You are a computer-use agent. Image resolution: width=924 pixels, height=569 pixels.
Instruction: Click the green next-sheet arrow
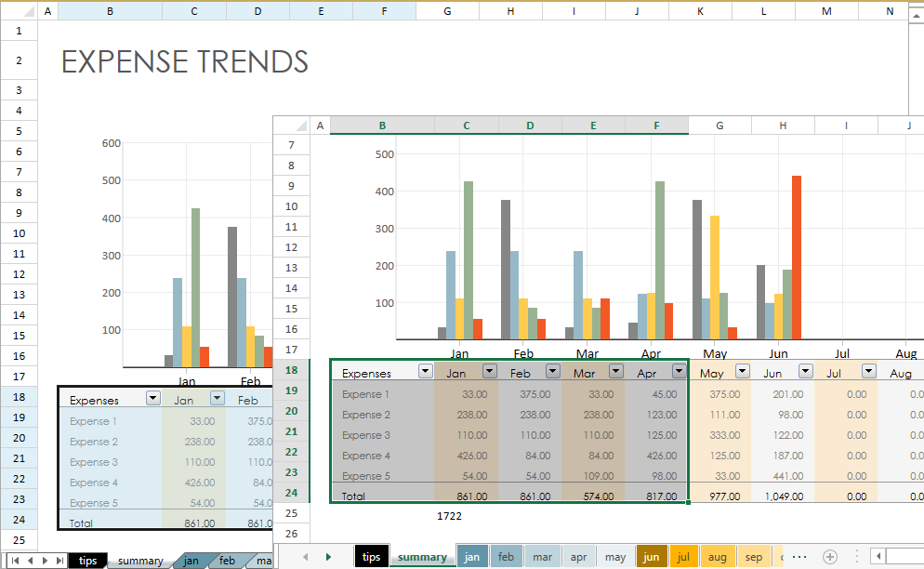tap(328, 557)
